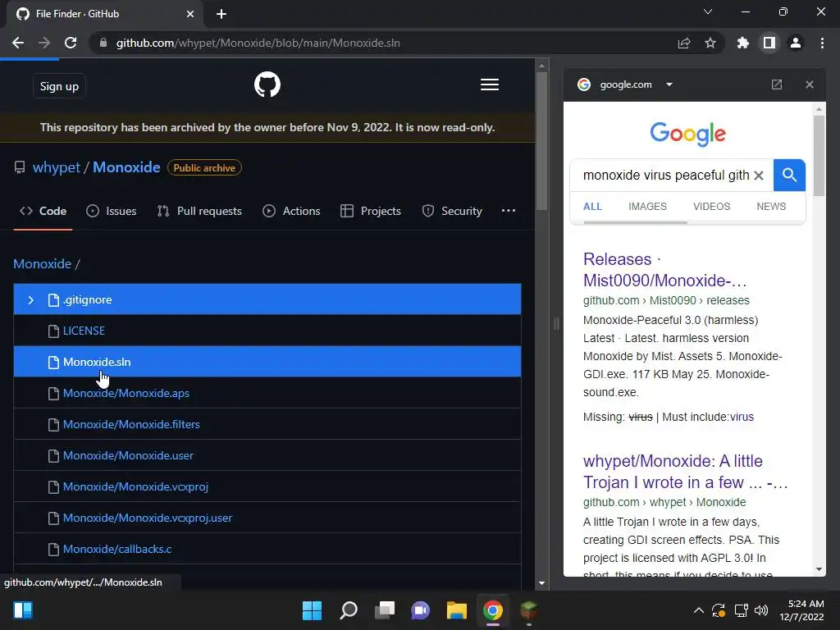The height and width of the screenshot is (630, 840).
Task: Open Monoxide/Monoxide.user file
Action: (128, 455)
